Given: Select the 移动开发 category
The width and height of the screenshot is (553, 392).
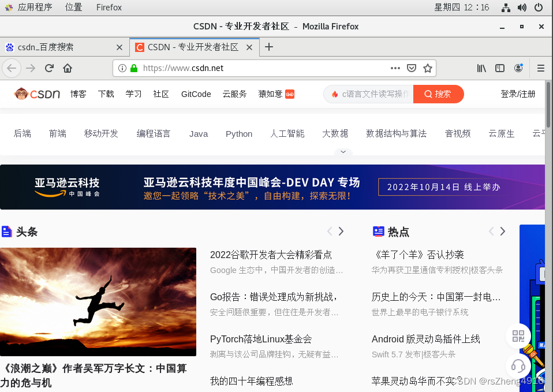Looking at the screenshot, I should pyautogui.click(x=101, y=134).
